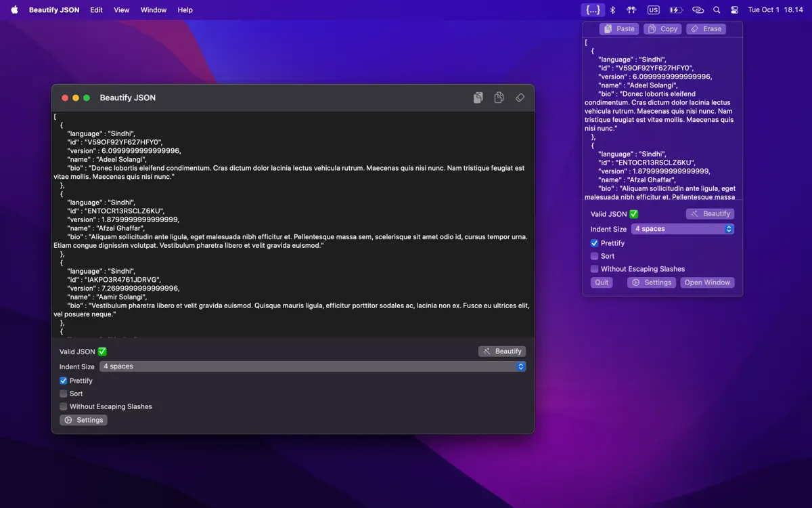Click the eraser icon in the main window toolbar
The height and width of the screenshot is (508, 812).
(520, 98)
